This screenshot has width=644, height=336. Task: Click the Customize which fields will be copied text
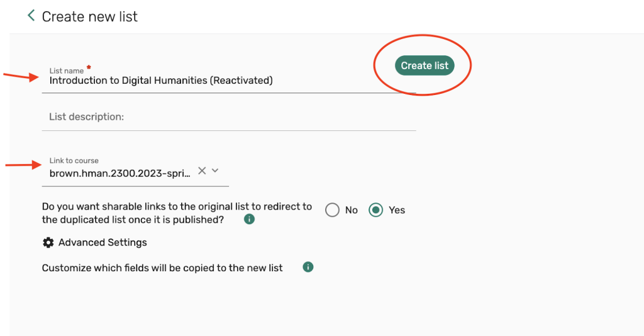click(162, 268)
